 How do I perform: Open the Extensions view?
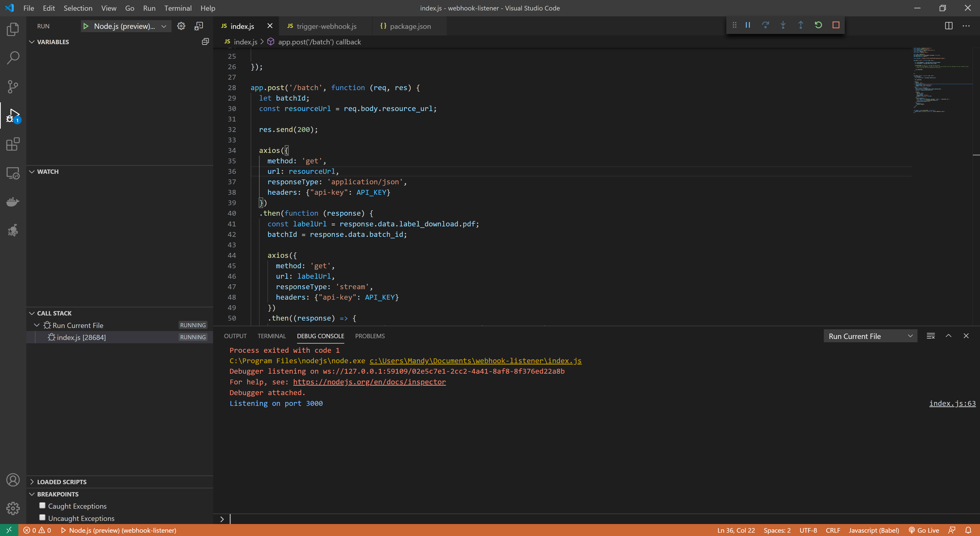(x=13, y=144)
